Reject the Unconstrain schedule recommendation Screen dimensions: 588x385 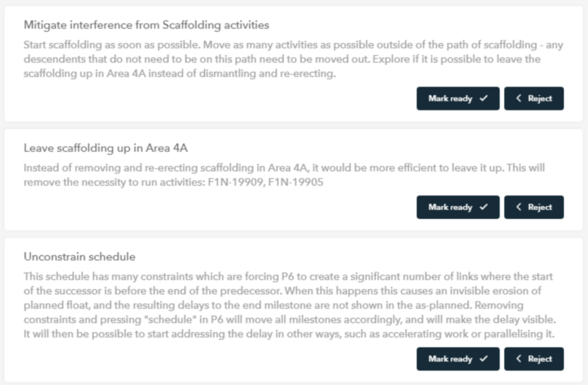pyautogui.click(x=534, y=359)
